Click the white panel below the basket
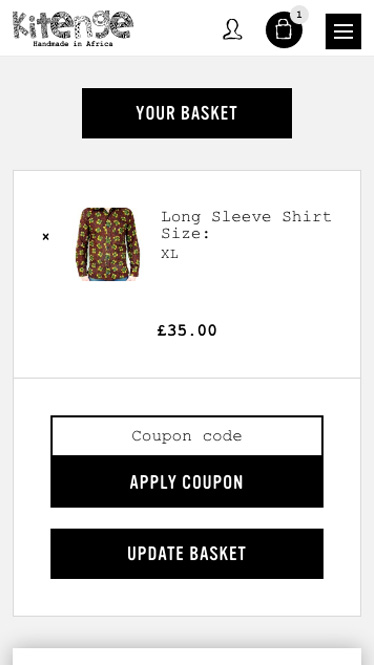The image size is (374, 665). coord(187,656)
